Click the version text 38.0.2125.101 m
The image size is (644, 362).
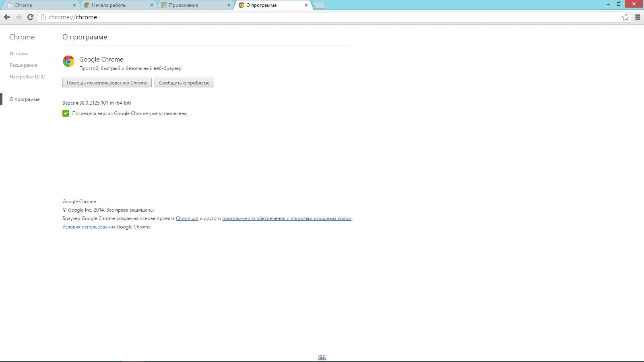point(97,103)
